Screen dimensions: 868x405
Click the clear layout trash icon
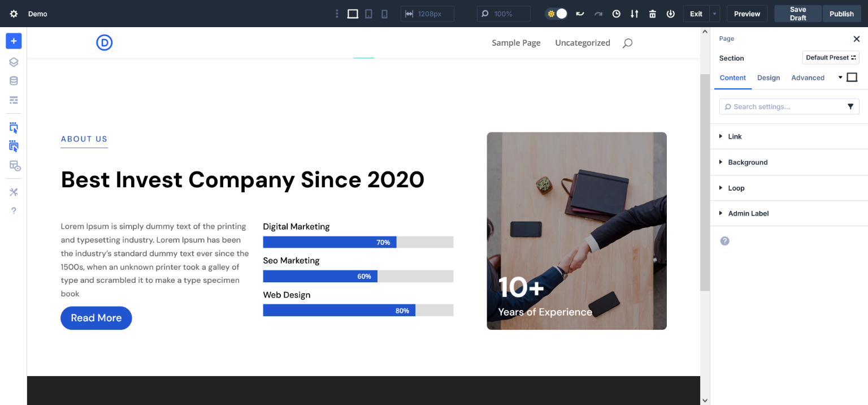(653, 14)
